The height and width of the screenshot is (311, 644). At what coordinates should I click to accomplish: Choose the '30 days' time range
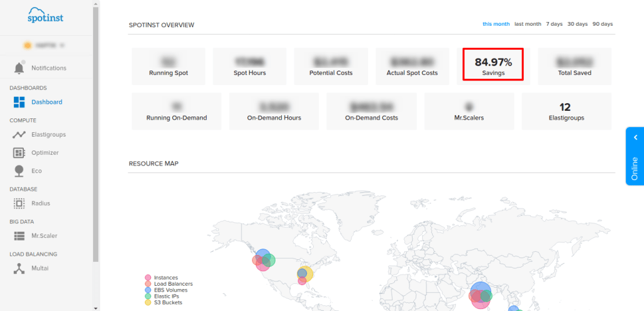click(x=577, y=24)
